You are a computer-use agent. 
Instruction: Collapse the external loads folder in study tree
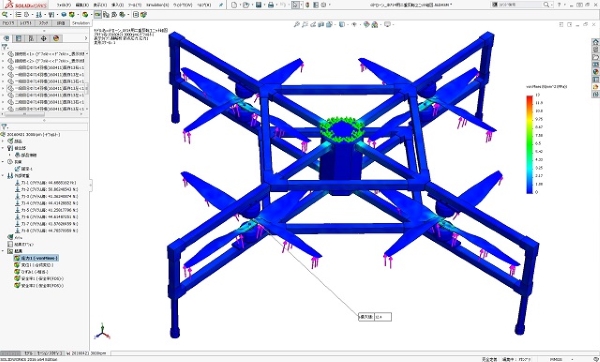[x=3, y=176]
